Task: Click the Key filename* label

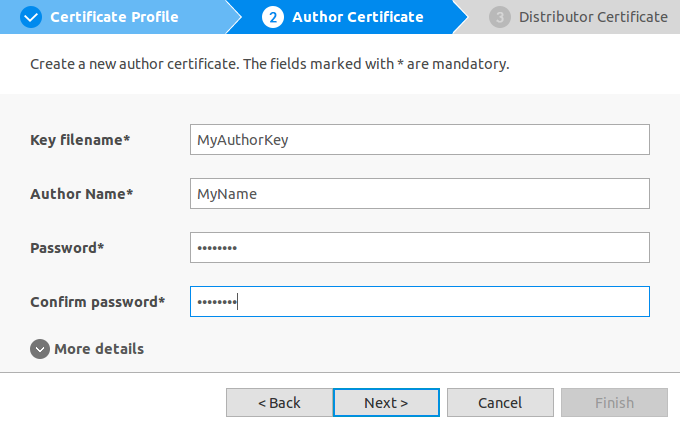Action: 81,140
